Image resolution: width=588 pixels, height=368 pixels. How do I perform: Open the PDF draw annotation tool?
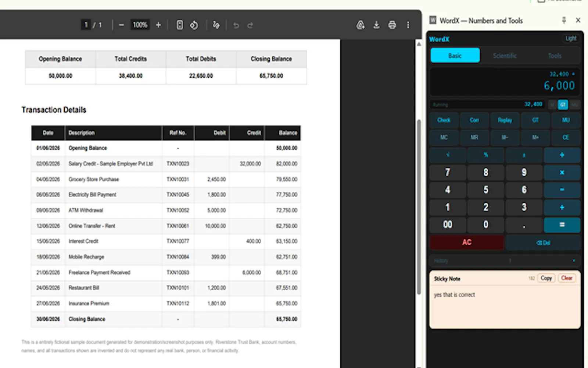coord(216,25)
